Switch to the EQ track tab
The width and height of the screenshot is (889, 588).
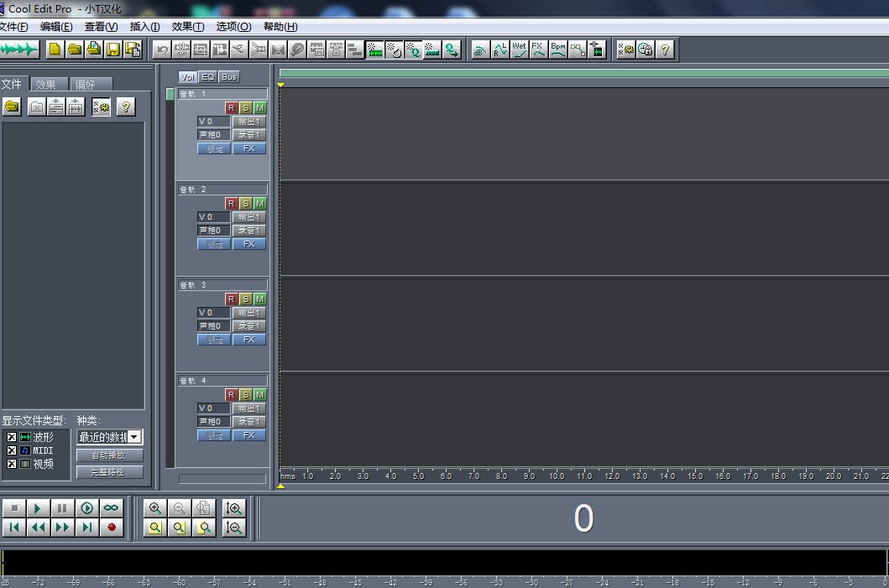pos(208,77)
